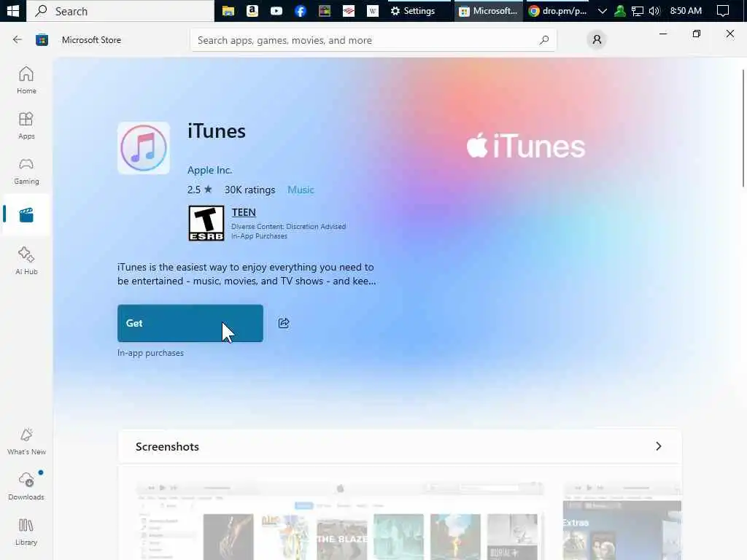This screenshot has width=747, height=560.
Task: Click the search magnifier icon
Action: 544,40
